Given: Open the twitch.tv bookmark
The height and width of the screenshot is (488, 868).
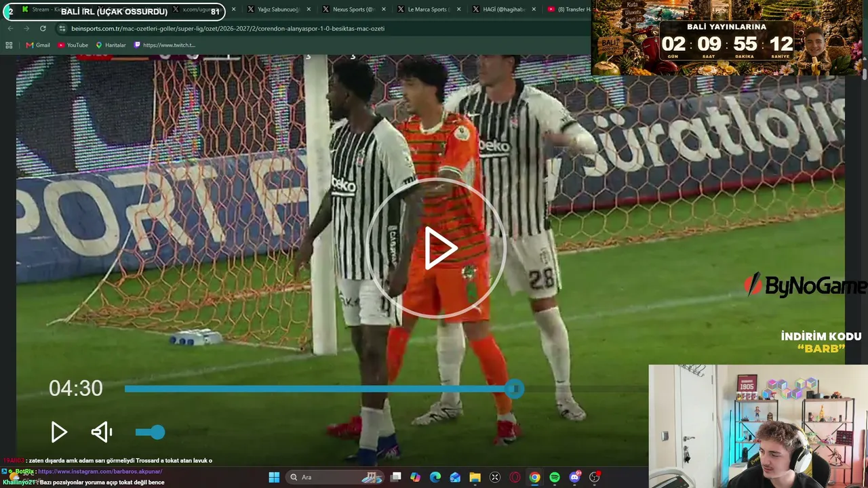Looking at the screenshot, I should 165,45.
